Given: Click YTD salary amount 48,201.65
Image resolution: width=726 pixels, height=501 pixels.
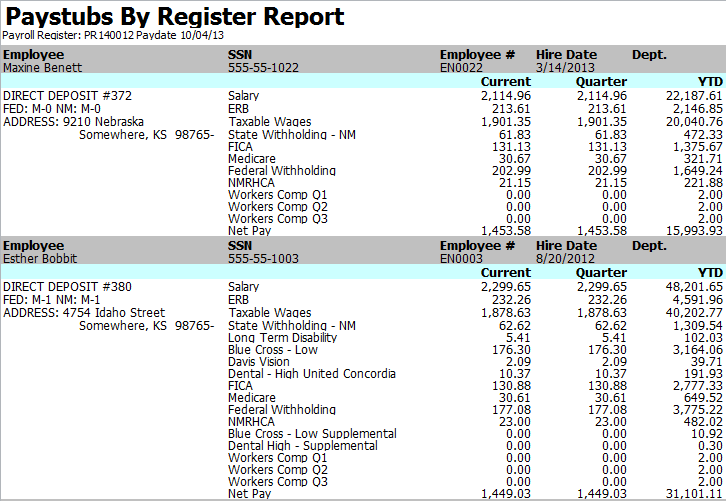Looking at the screenshot, I should click(693, 287).
